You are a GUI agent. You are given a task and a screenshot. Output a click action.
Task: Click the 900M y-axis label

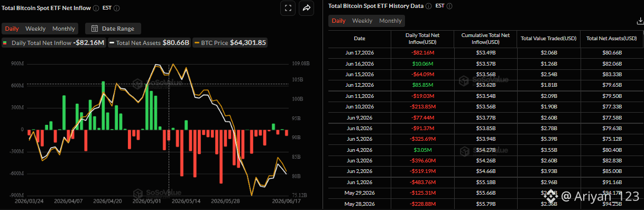(x=17, y=63)
